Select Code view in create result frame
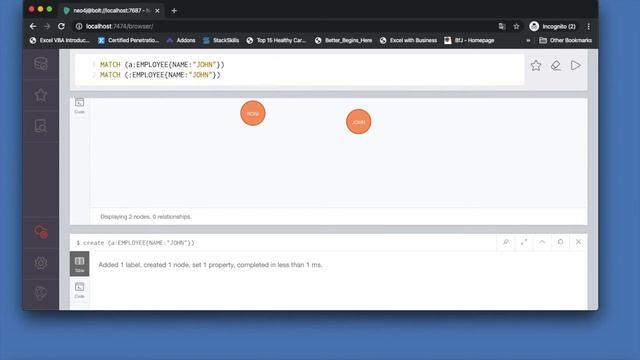The height and width of the screenshot is (360, 640). coord(80,290)
